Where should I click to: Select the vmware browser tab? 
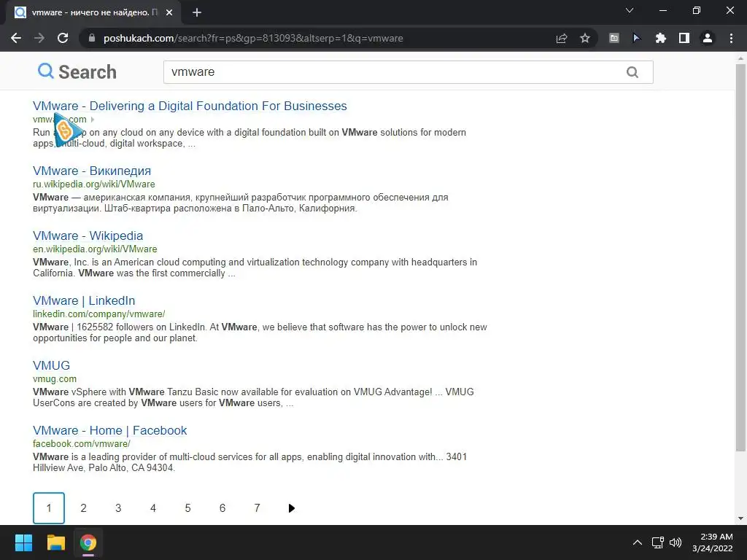click(x=93, y=12)
